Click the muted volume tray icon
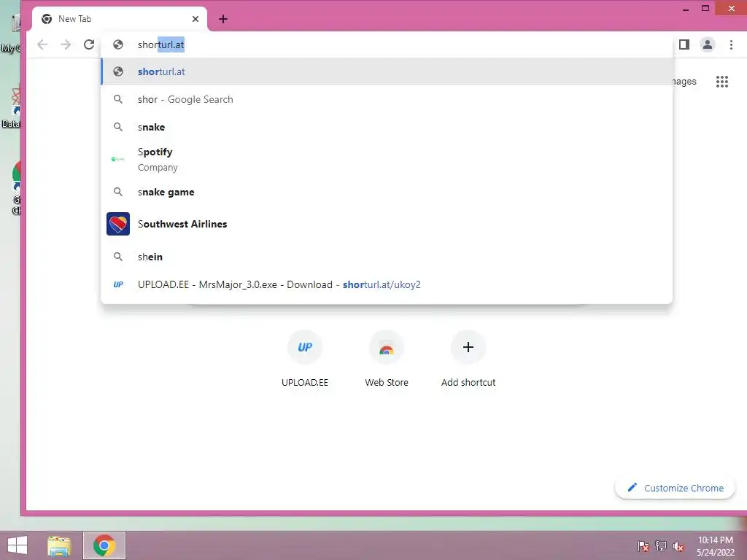747x560 pixels. coord(678,546)
